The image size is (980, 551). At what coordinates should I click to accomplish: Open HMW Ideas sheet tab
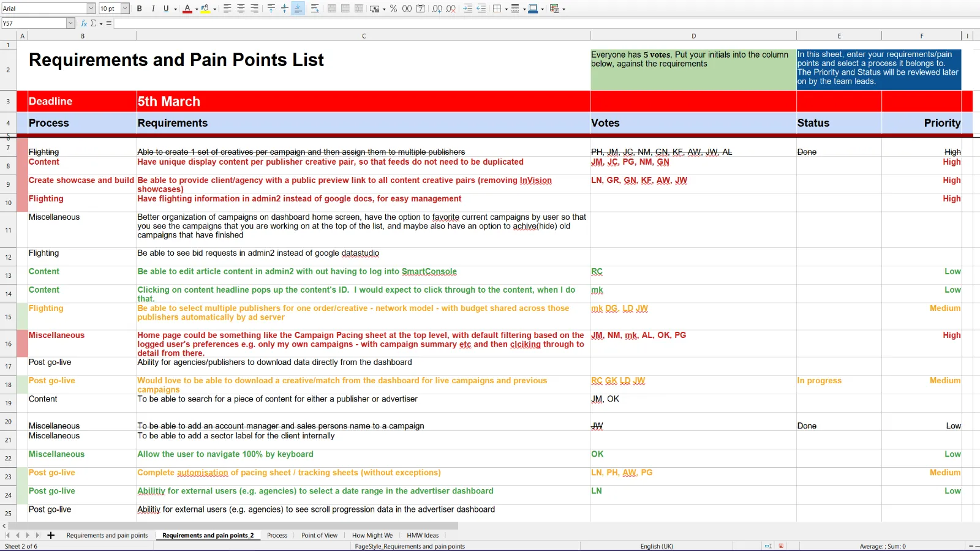(x=423, y=535)
